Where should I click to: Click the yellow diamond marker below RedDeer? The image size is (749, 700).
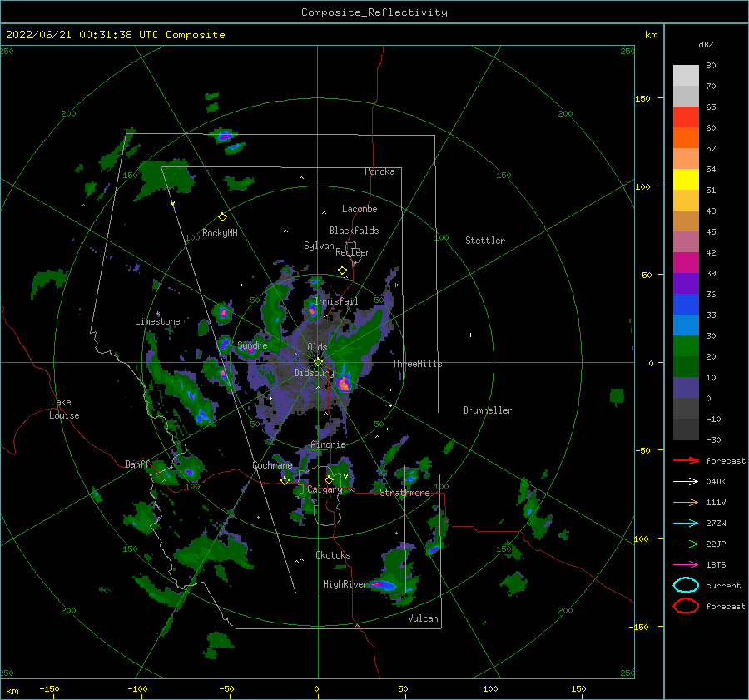342,271
